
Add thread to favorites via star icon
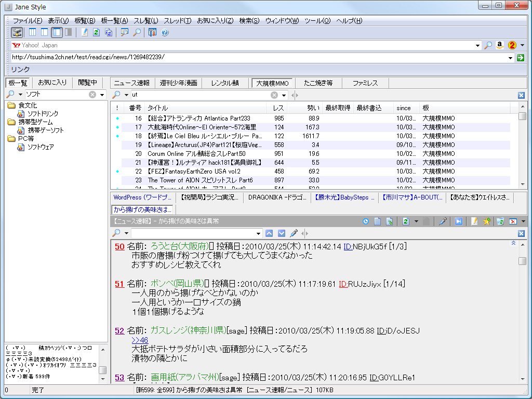tap(487, 221)
